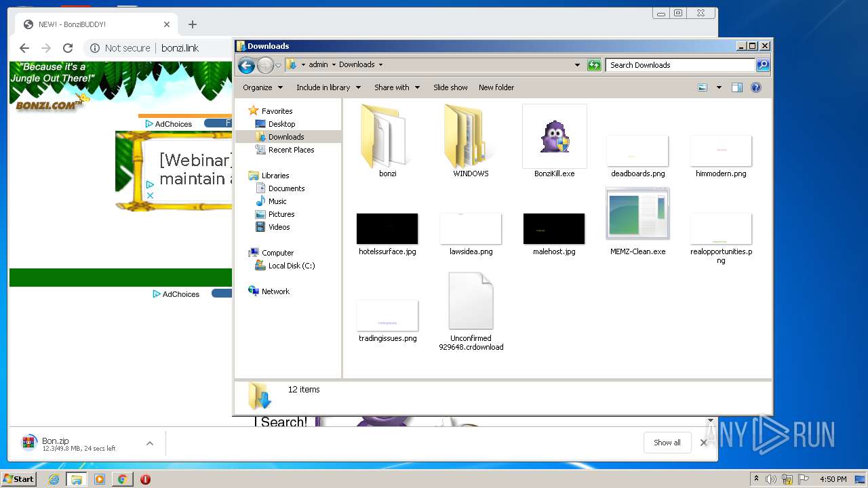Click Internet Explorer taskbar icon
This screenshot has width=868, height=488.
coord(54,479)
